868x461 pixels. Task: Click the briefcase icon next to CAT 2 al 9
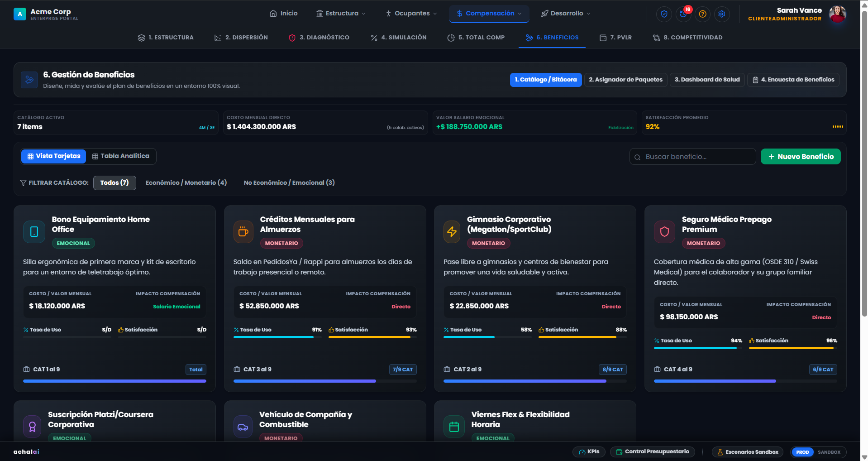point(447,370)
